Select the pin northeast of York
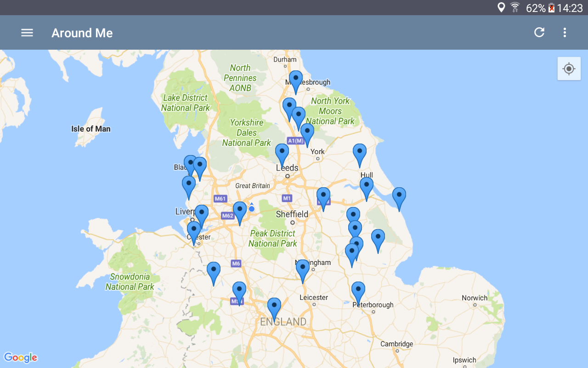 pos(360,155)
